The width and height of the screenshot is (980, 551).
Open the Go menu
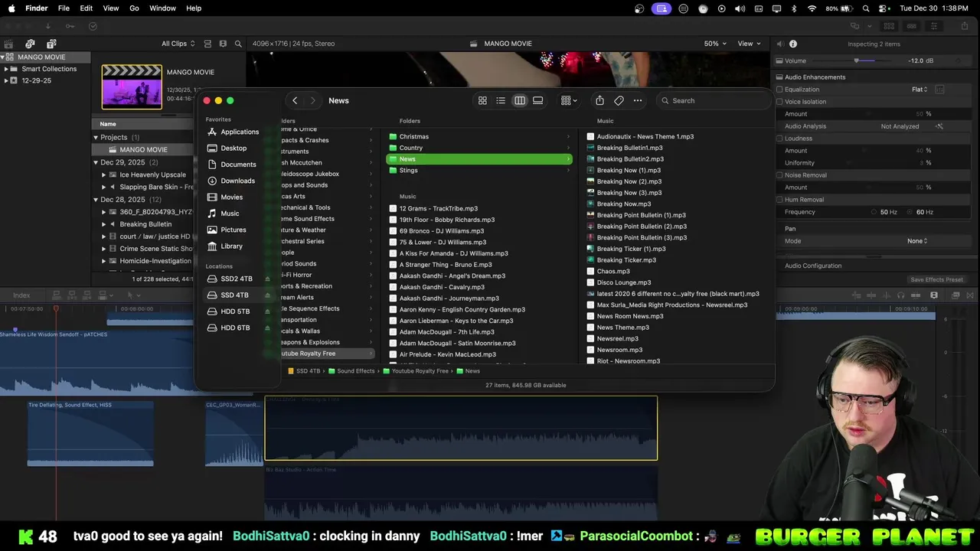point(134,8)
